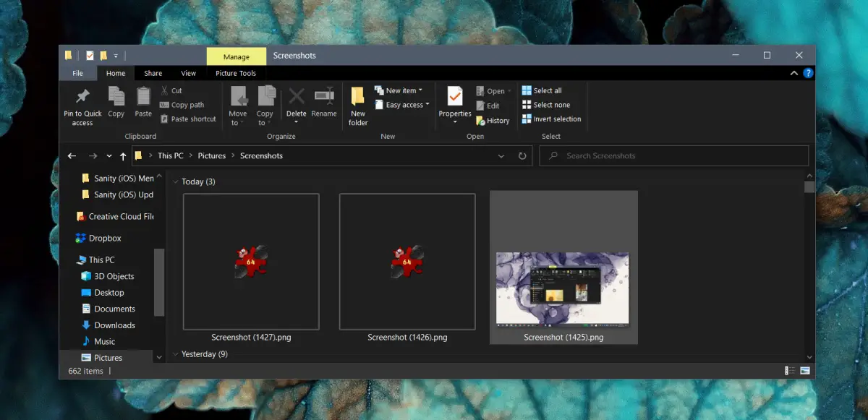Create a New folder from the ribbon
This screenshot has height=420, width=868.
[x=358, y=98]
